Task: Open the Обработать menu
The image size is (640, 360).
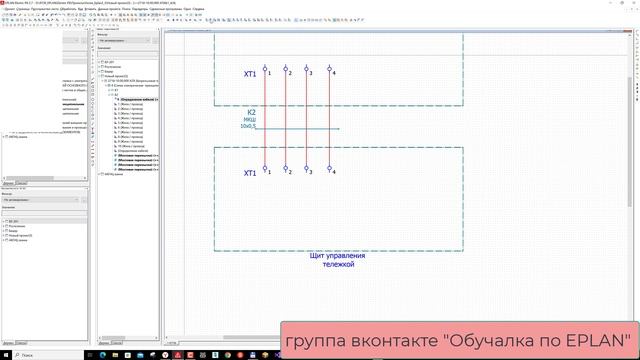Action: pos(68,9)
